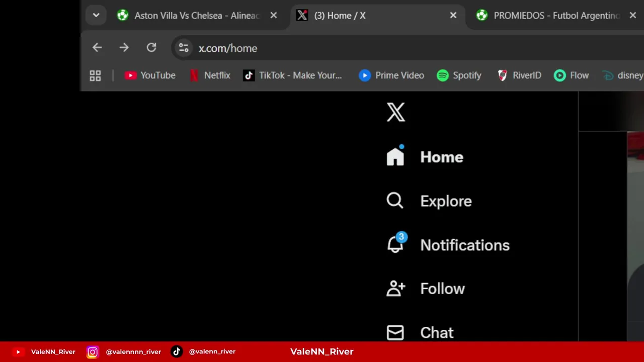The width and height of the screenshot is (644, 362).
Task: Open the disney bookmark
Action: click(x=623, y=75)
